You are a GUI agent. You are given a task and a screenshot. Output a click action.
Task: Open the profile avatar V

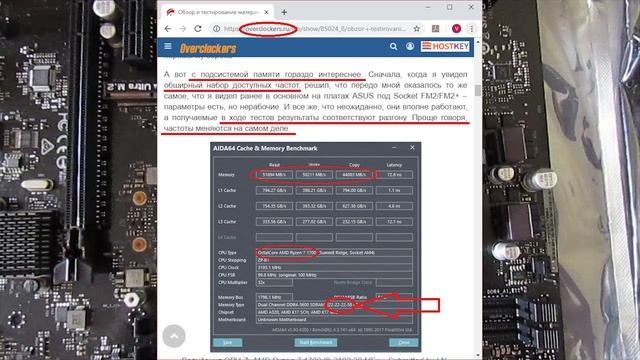[456, 29]
